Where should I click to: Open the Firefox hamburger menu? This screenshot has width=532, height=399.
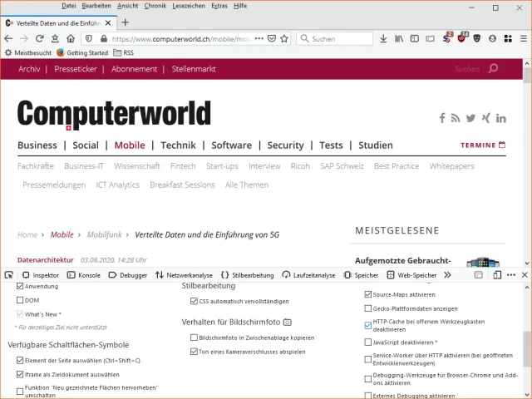[521, 38]
